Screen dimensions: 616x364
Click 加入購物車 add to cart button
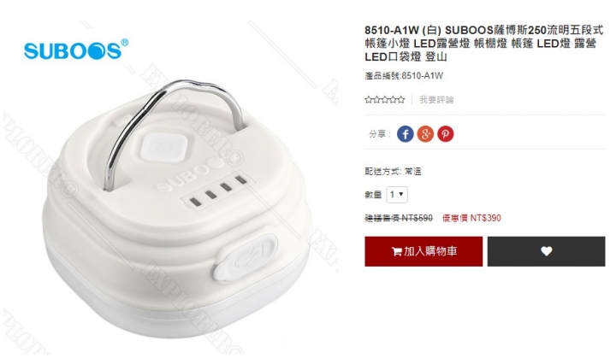423,251
